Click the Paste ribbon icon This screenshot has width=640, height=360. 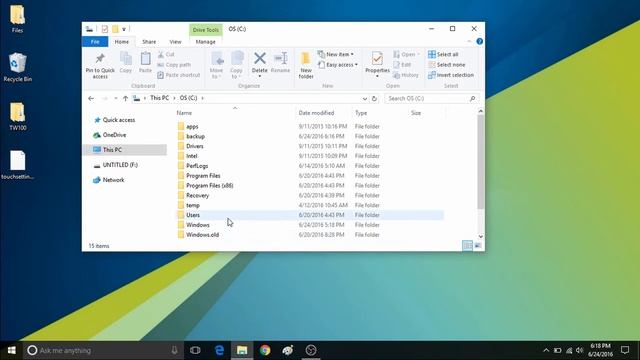click(145, 58)
